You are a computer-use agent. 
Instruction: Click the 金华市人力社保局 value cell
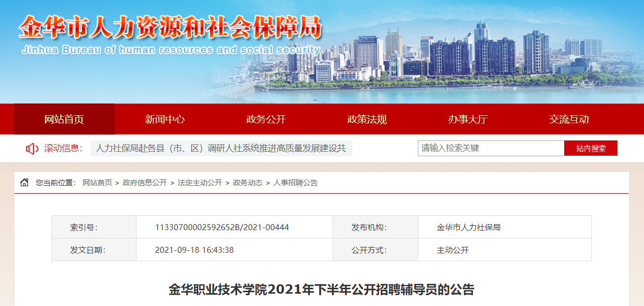pyautogui.click(x=505, y=227)
